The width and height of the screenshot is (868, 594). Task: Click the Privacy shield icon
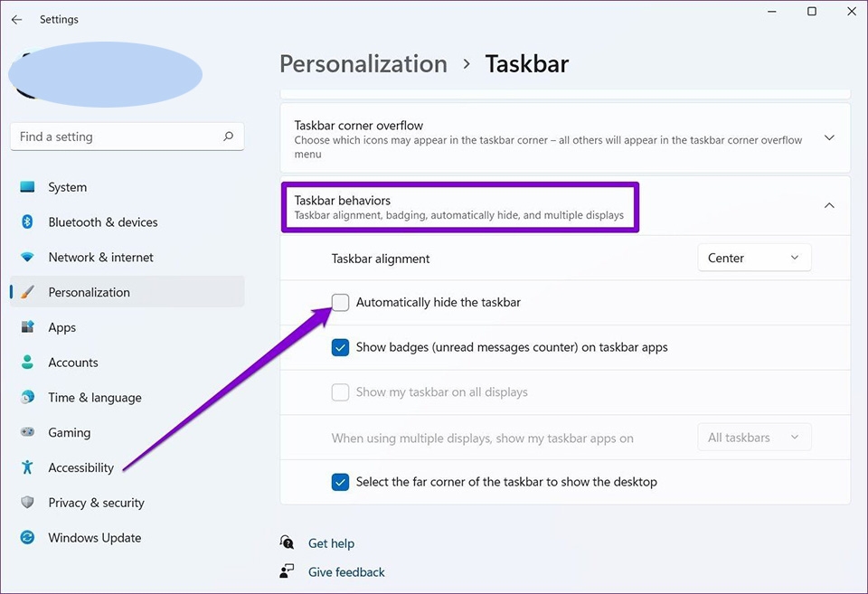tap(27, 502)
